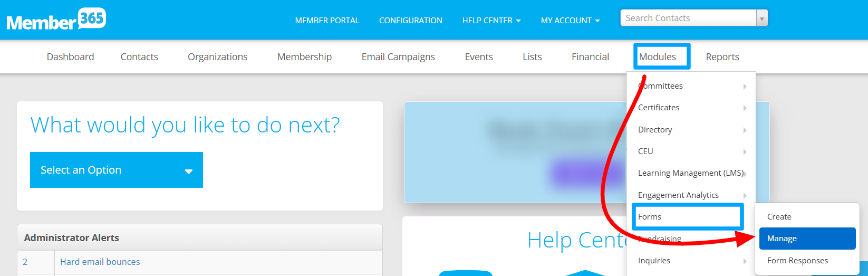868x276 pixels.
Task: Expand the Certificates submenu arrow
Action: pos(745,108)
